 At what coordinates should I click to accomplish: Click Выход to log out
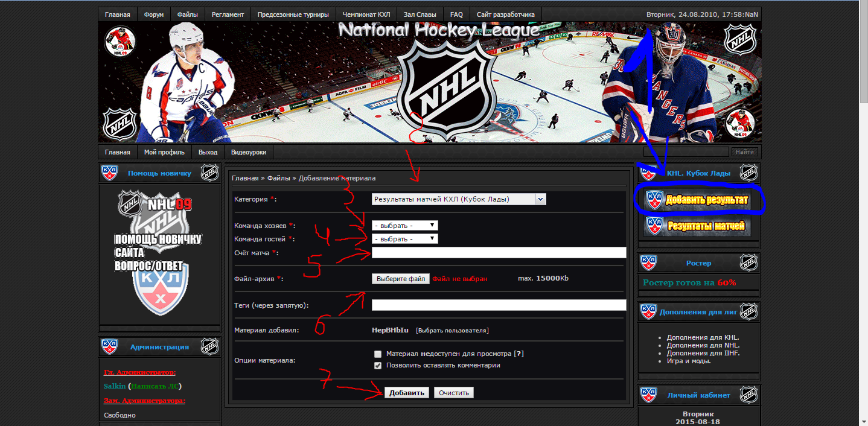[208, 152]
